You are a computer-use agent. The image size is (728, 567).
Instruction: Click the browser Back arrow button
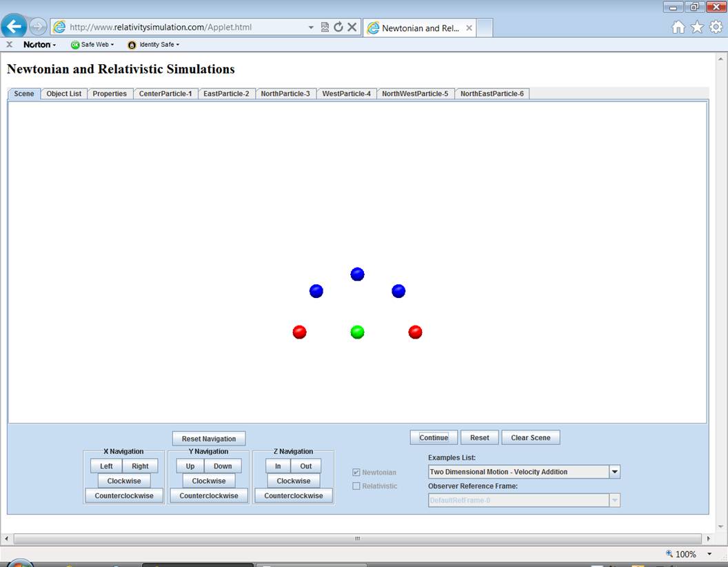click(x=14, y=27)
